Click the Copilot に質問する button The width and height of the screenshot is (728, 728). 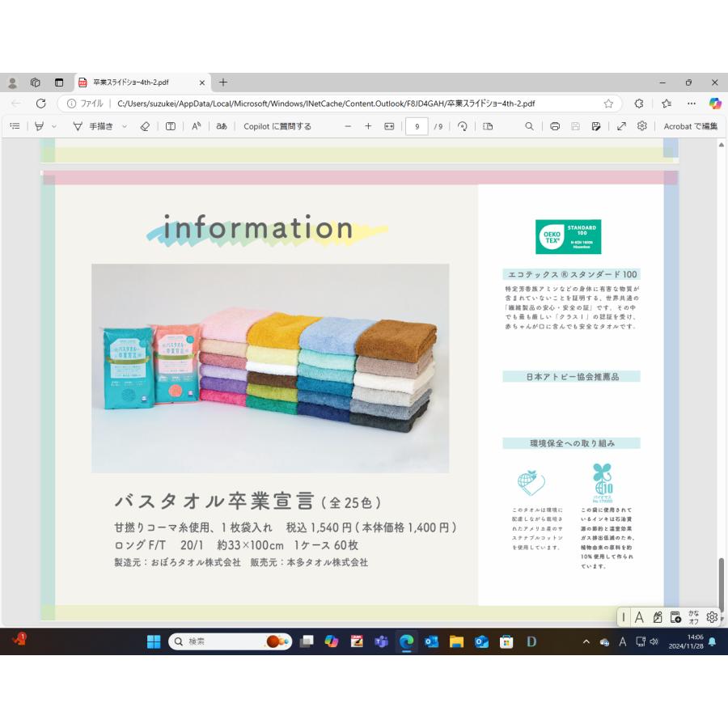pos(277,126)
